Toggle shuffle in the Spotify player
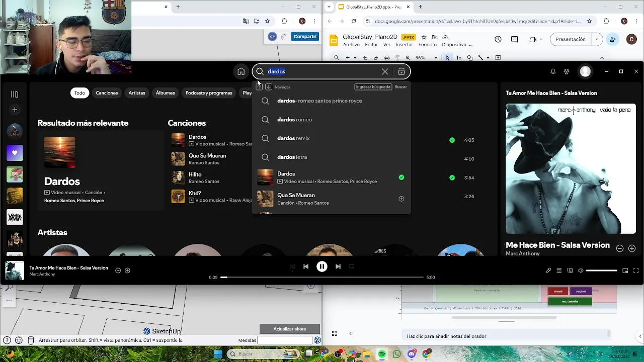644x362 pixels. [292, 266]
